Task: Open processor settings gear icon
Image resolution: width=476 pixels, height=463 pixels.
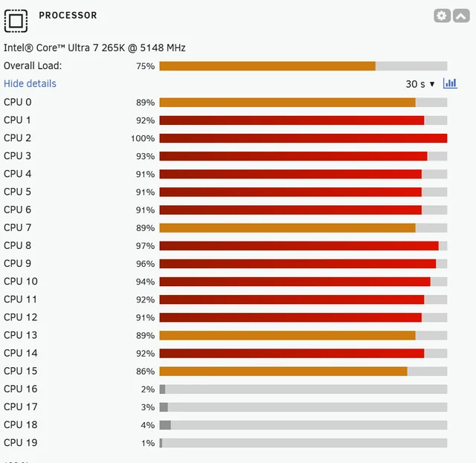Action: pyautogui.click(x=442, y=16)
